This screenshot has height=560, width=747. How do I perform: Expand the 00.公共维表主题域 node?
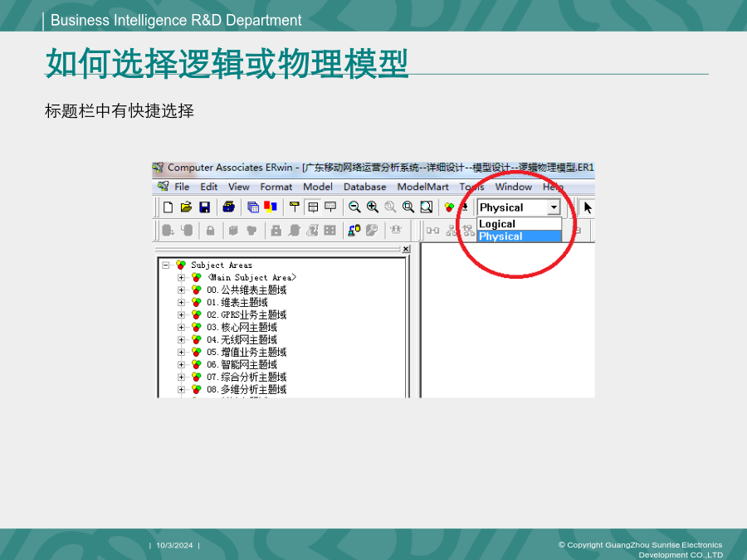[x=181, y=290]
